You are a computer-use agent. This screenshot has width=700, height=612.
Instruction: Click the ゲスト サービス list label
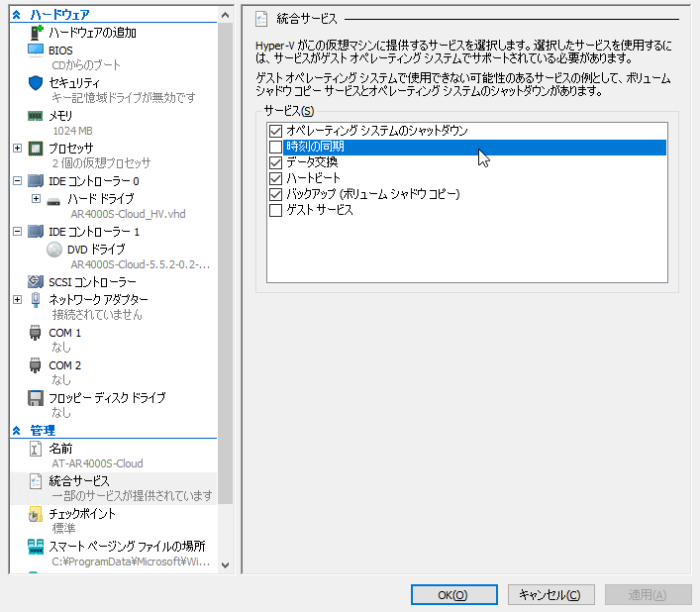(320, 210)
